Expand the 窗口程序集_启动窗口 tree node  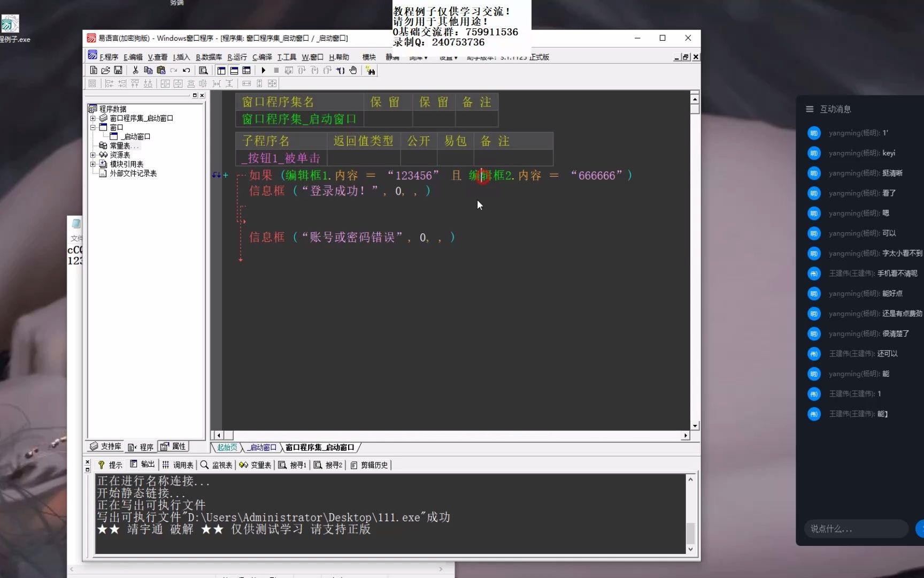point(93,118)
